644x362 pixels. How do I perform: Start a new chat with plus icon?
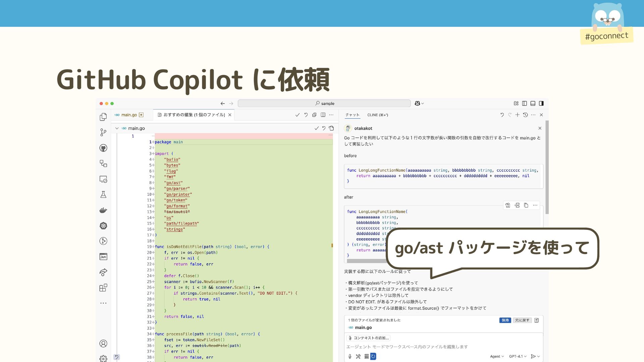coord(517,115)
